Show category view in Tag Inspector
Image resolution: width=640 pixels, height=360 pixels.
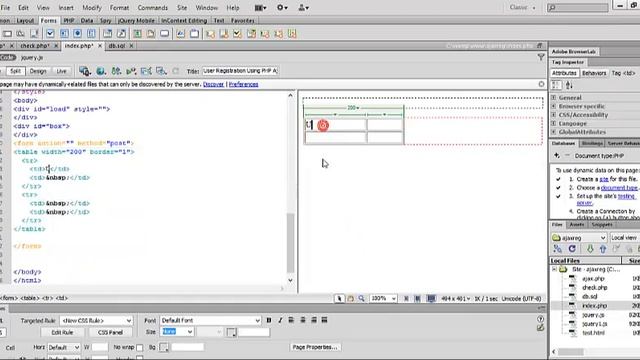[556, 85]
